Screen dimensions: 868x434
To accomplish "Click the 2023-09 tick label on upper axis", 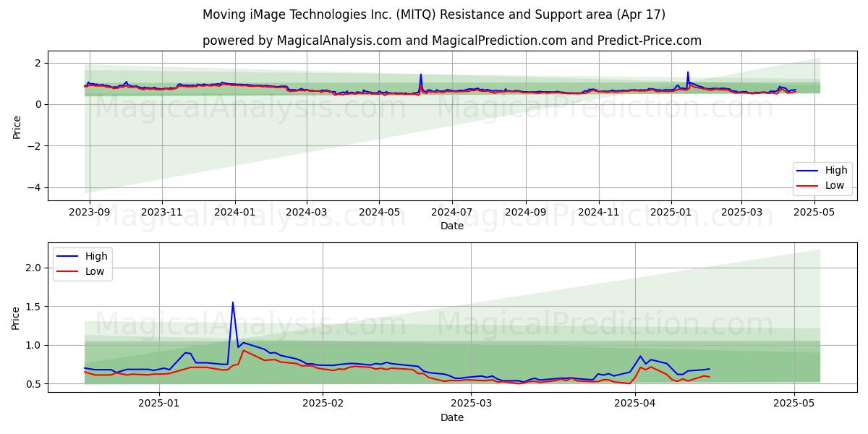I will point(90,213).
